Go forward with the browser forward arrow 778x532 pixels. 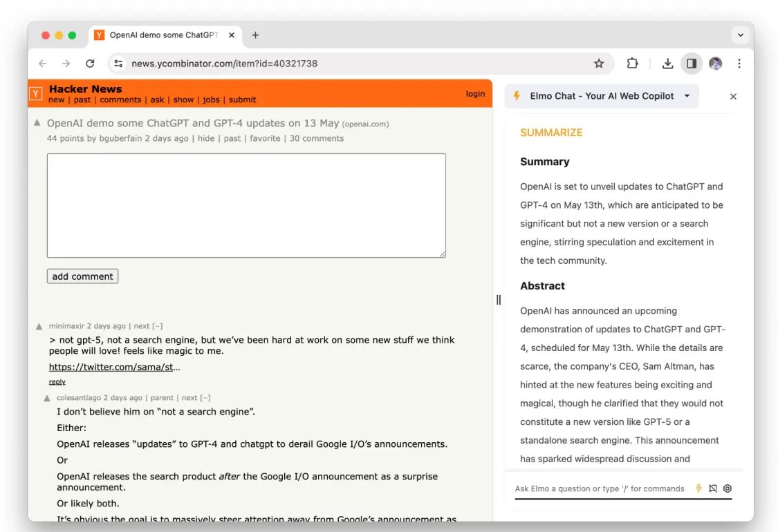tap(66, 64)
